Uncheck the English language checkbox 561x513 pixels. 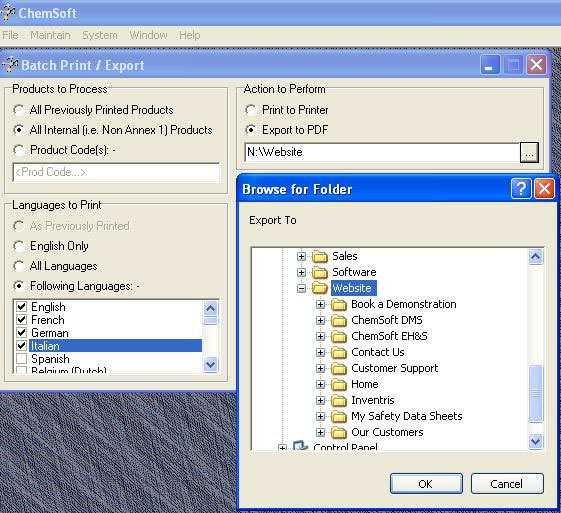tap(21, 307)
